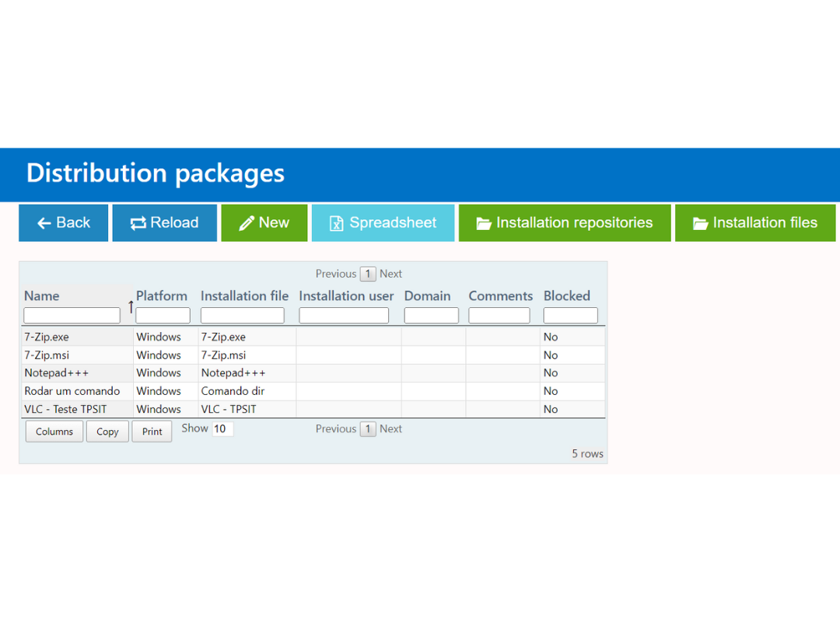
Task: Sort the table by Blocked column
Action: pyautogui.click(x=567, y=295)
